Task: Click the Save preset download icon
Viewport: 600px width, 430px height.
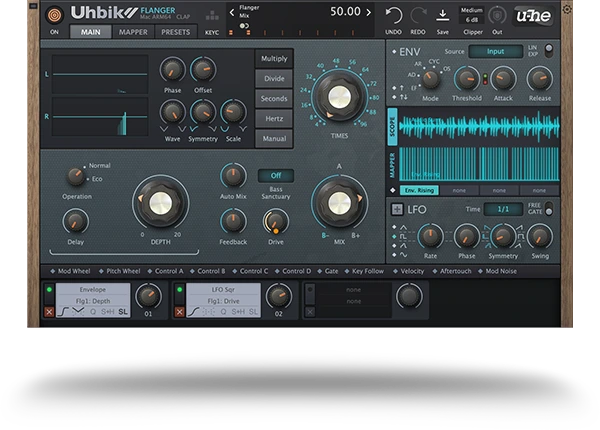Action: tap(443, 14)
